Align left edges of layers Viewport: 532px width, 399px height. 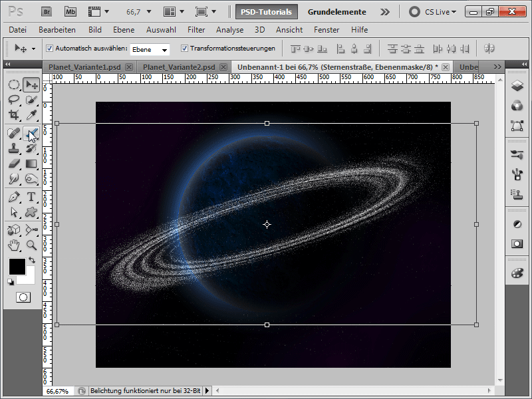[x=340, y=49]
